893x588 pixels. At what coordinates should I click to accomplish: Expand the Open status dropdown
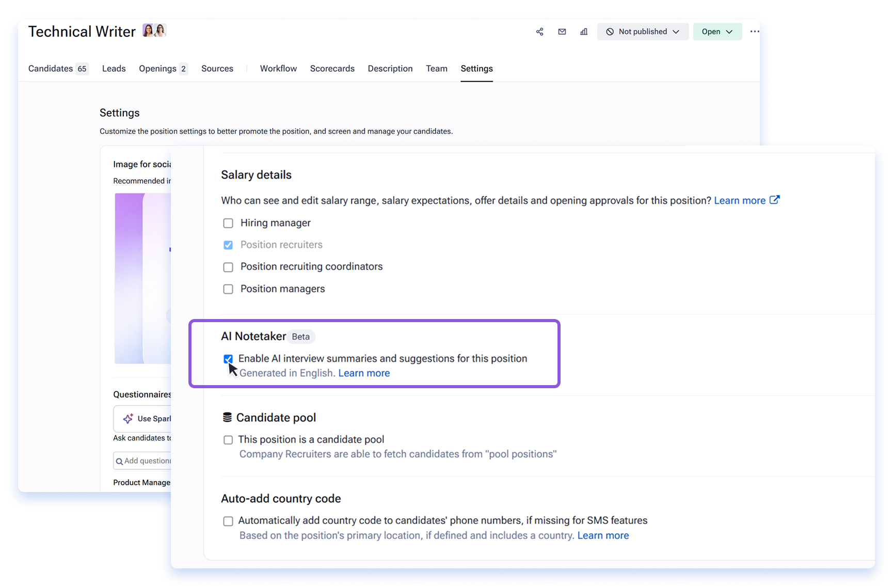click(x=717, y=31)
